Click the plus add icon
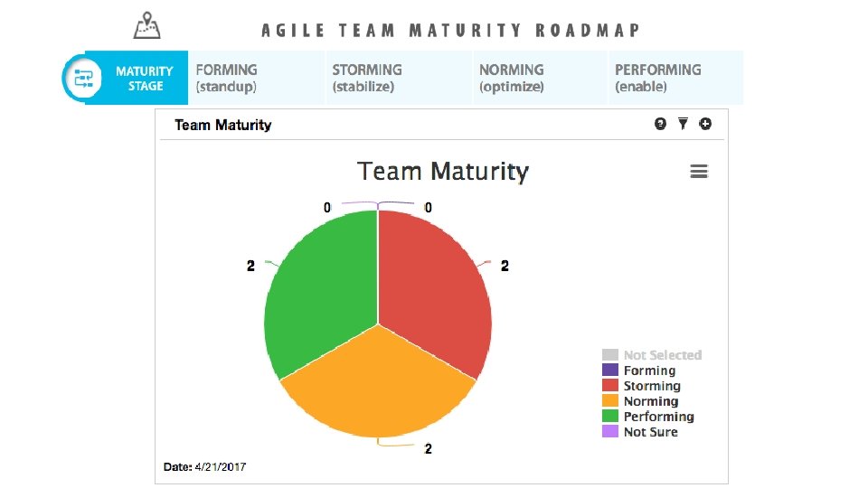This screenshot has height=488, width=868. pyautogui.click(x=705, y=124)
